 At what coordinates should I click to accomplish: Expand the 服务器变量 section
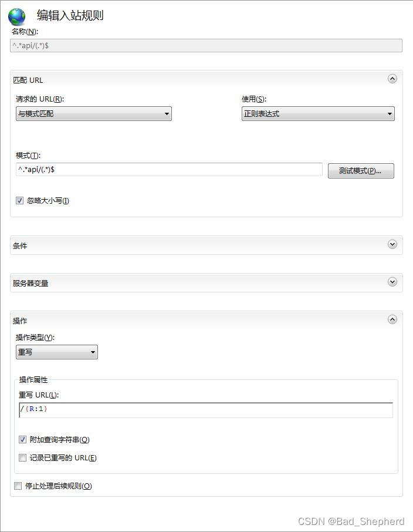click(x=392, y=282)
